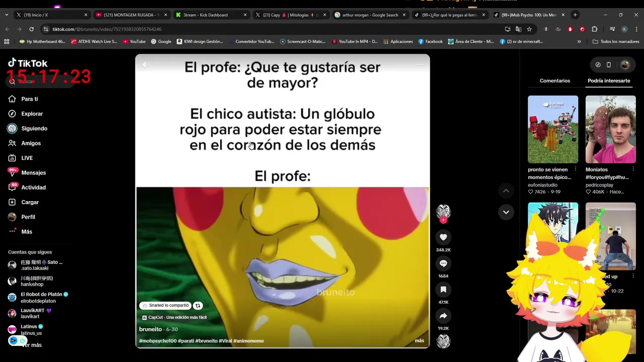644x362 pixels.
Task: Switch to Comentarios tab
Action: 555,81
